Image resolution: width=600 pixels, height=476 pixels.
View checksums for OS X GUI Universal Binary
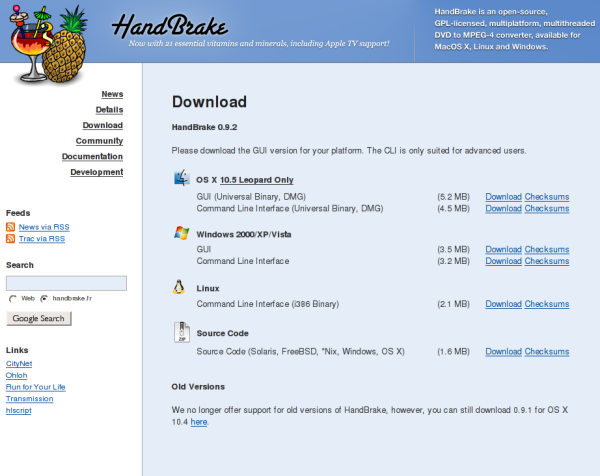[546, 197]
